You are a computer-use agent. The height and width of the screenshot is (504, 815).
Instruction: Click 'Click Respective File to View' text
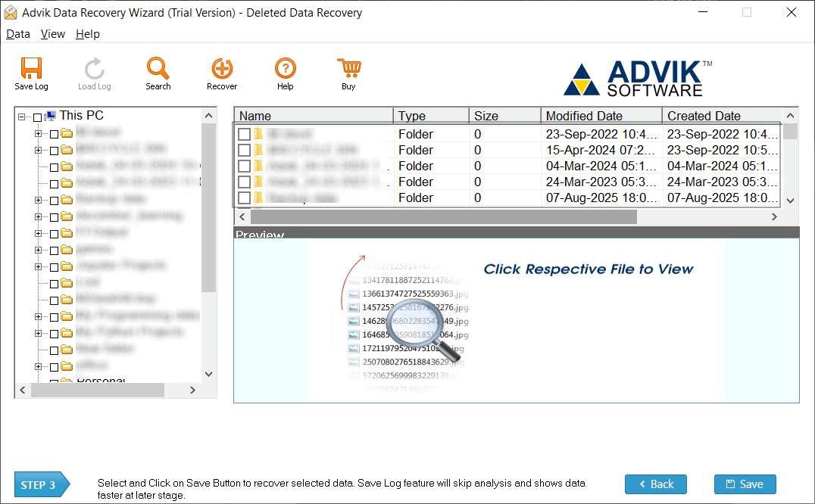(589, 269)
